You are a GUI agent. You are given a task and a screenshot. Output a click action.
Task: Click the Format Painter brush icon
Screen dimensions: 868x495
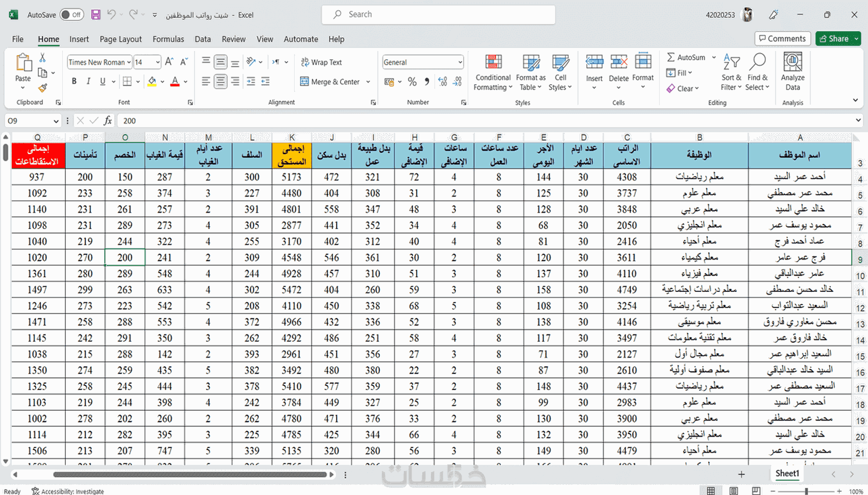tap(43, 88)
